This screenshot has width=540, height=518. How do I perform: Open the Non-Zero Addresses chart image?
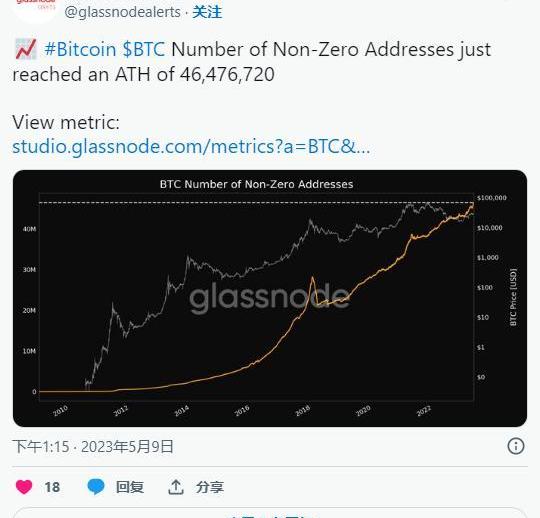click(x=270, y=298)
